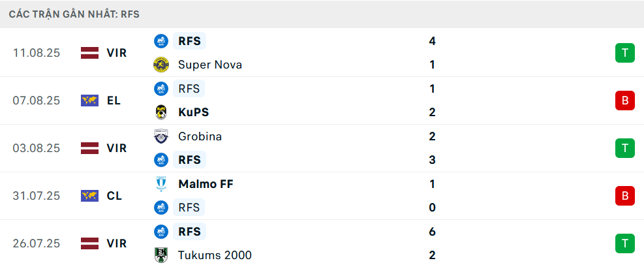The image size is (644, 265).
Task: Click the Super Nova club logo
Action: tap(161, 65)
